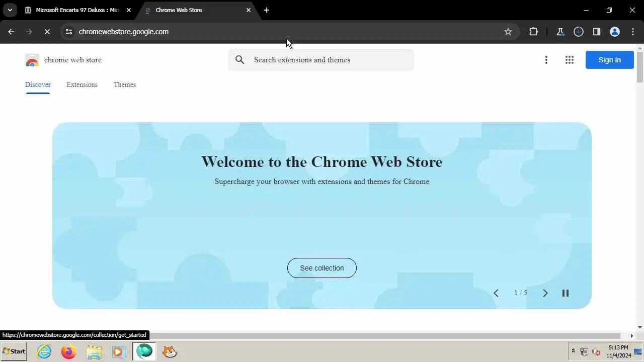Image resolution: width=644 pixels, height=362 pixels.
Task: Minimize the Chrome window
Action: (x=586, y=10)
